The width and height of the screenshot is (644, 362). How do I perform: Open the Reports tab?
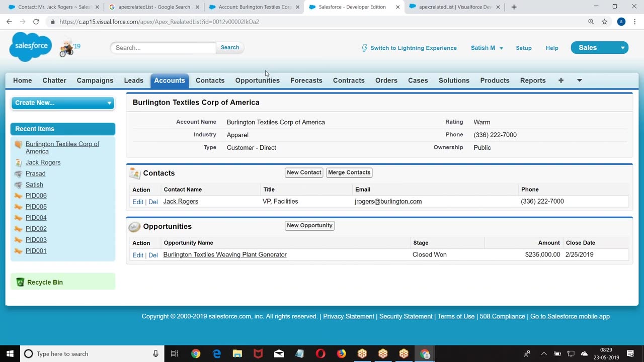[533, 80]
